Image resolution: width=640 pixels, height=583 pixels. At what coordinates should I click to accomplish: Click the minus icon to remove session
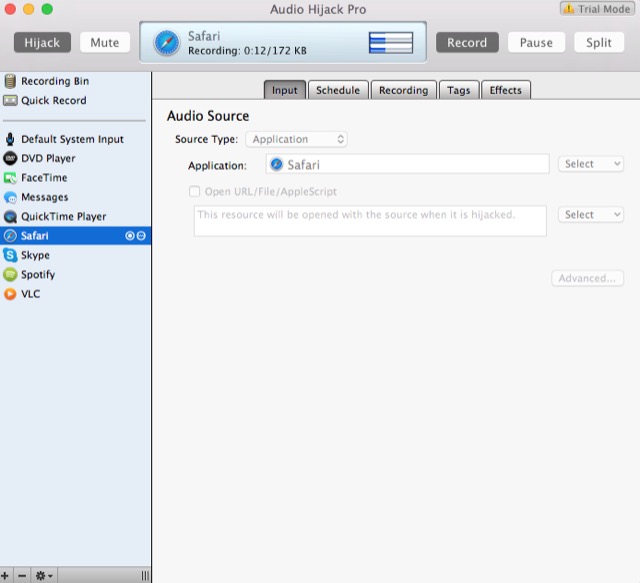pos(22,576)
